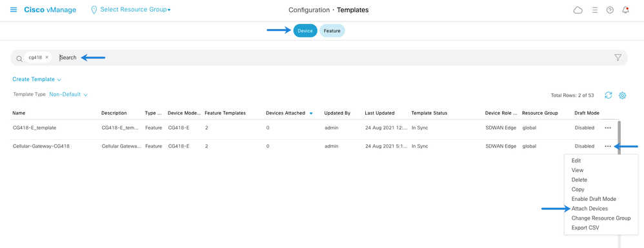This screenshot has height=248, width=644.
Task: Select CG418-E_template name cell
Action: click(34, 128)
